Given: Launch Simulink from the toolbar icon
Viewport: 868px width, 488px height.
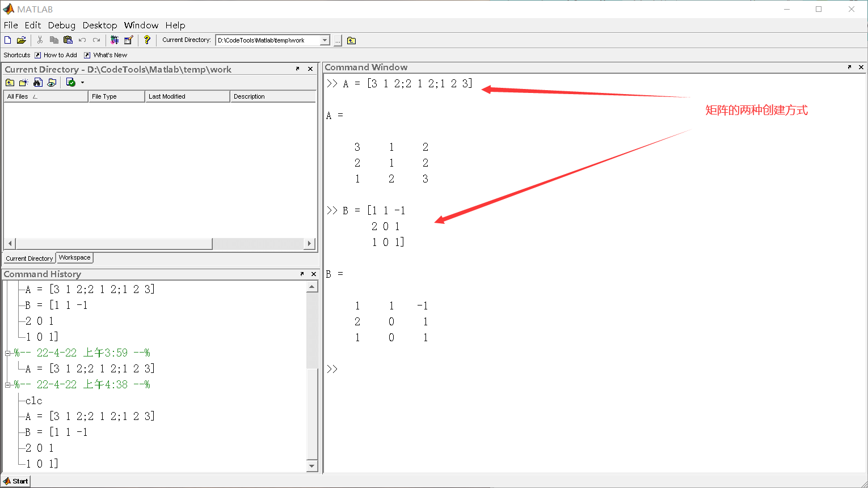Looking at the screenshot, I should point(115,40).
